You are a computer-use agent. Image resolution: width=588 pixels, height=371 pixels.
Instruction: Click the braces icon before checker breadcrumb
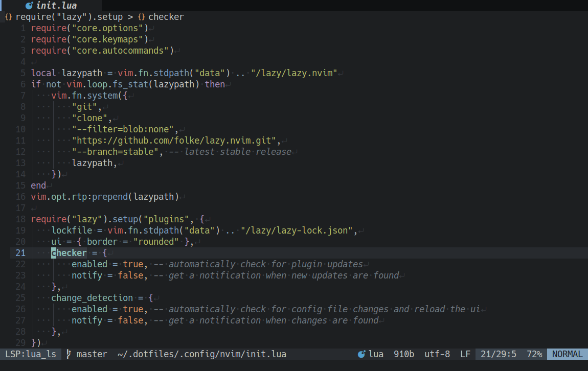pos(141,17)
